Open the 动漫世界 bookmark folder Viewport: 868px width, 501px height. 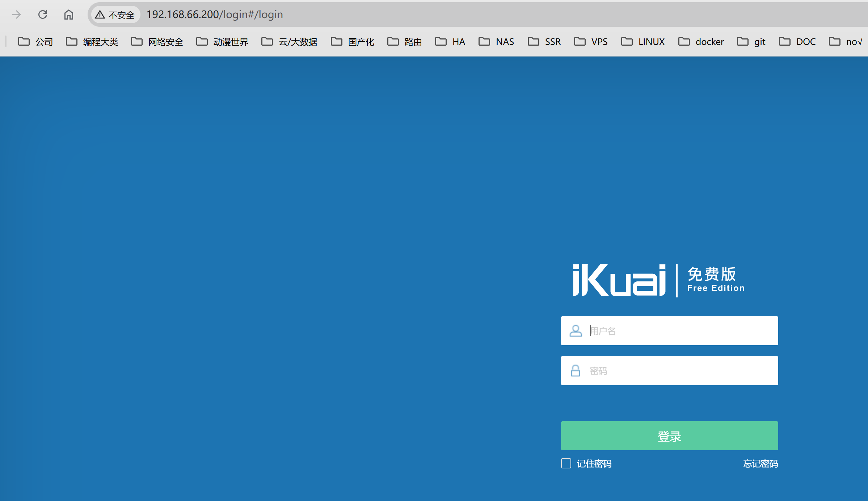tap(222, 42)
